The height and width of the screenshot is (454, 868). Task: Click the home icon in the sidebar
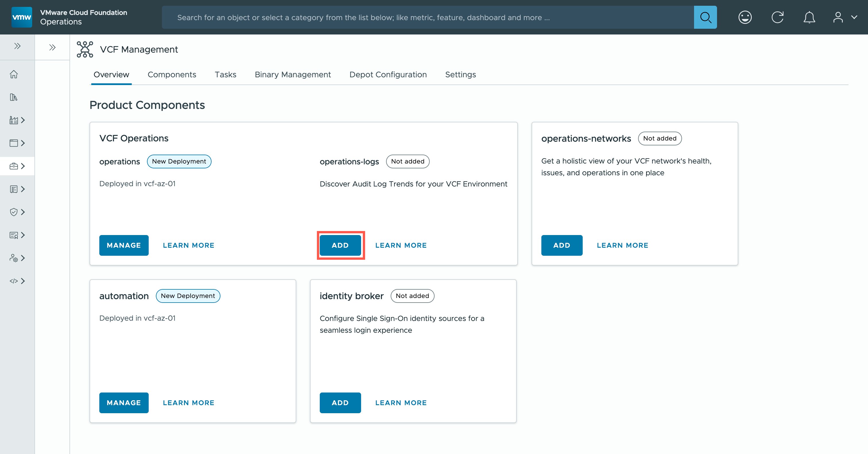pyautogui.click(x=14, y=74)
